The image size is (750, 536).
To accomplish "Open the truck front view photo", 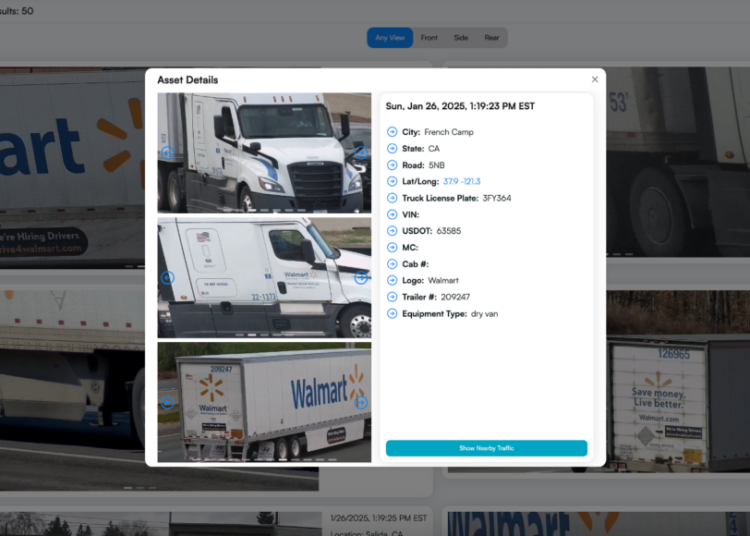I will [264, 153].
